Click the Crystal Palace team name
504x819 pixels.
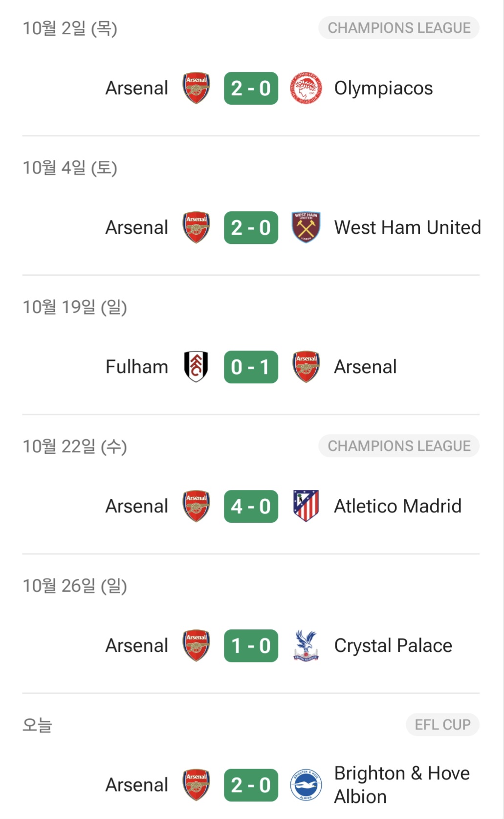393,645
